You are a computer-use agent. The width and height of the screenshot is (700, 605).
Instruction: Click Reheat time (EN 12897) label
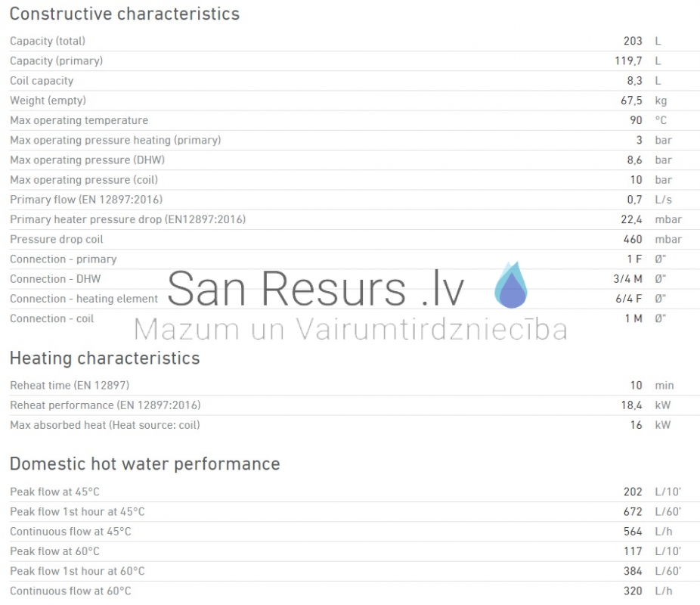(x=70, y=386)
